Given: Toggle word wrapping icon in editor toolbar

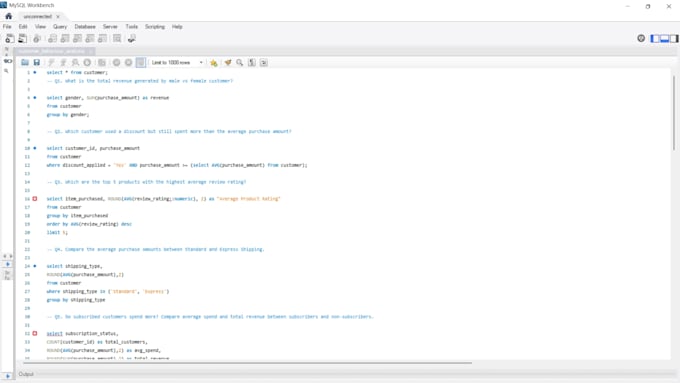Looking at the screenshot, I should (264, 62).
